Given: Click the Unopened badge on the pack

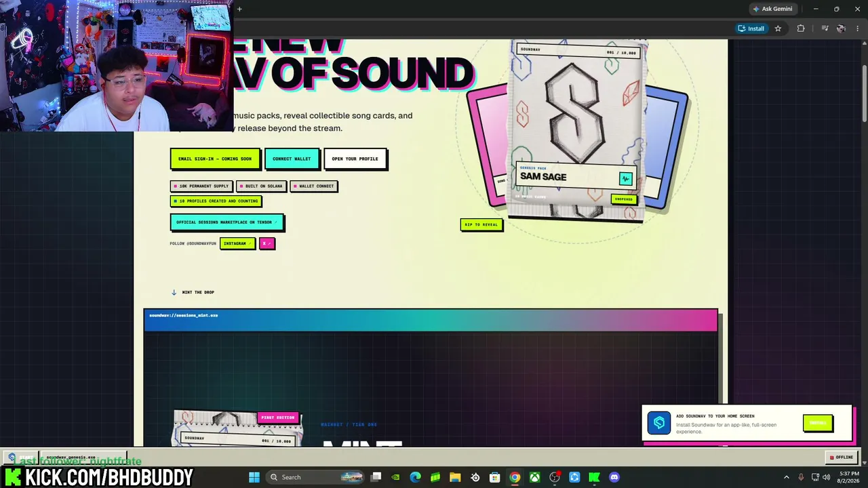Looking at the screenshot, I should click(x=624, y=199).
